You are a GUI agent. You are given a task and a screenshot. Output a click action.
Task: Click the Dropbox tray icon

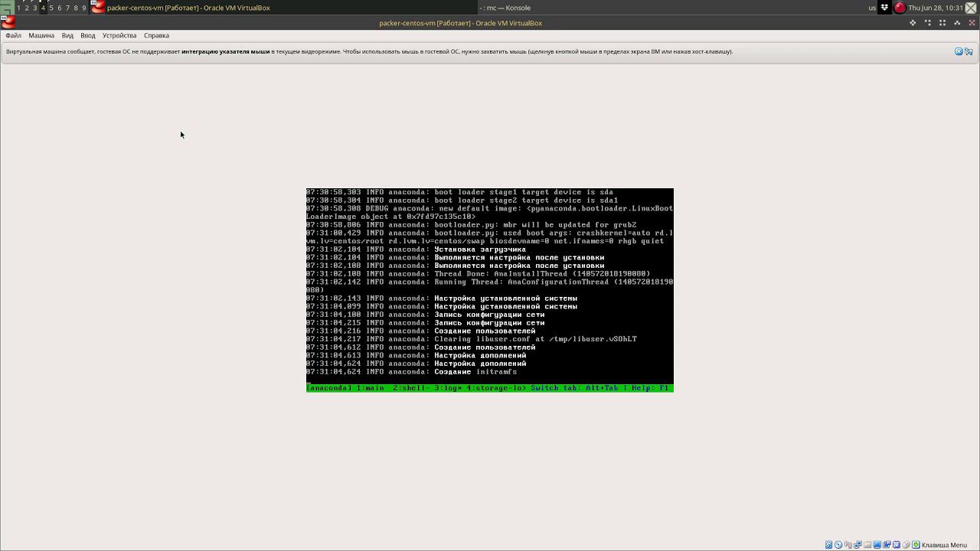pos(885,8)
